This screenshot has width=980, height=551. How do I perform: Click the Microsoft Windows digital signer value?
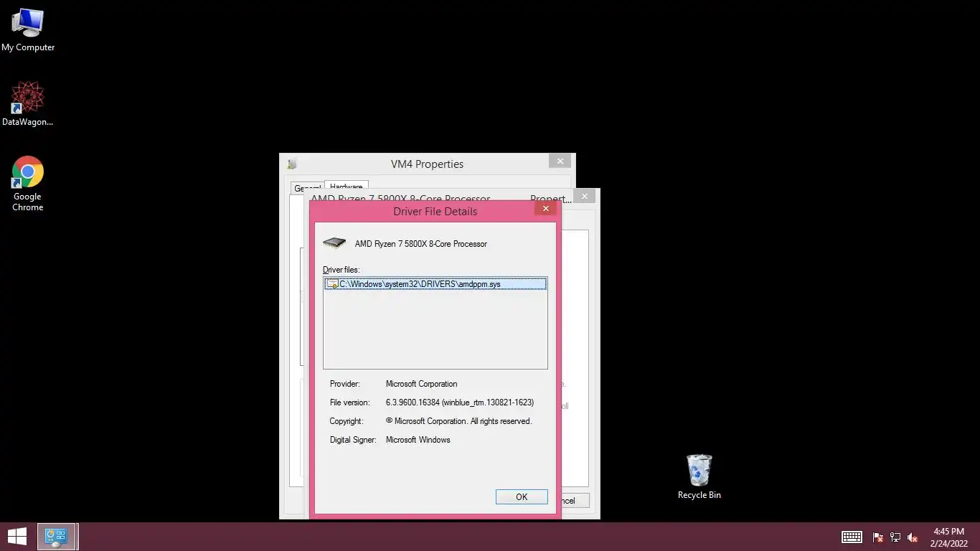(x=418, y=440)
